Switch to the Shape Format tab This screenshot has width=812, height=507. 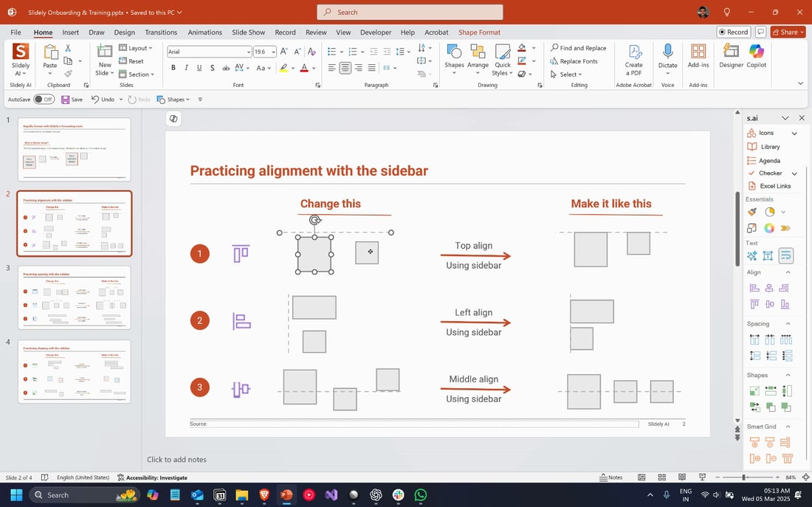479,32
